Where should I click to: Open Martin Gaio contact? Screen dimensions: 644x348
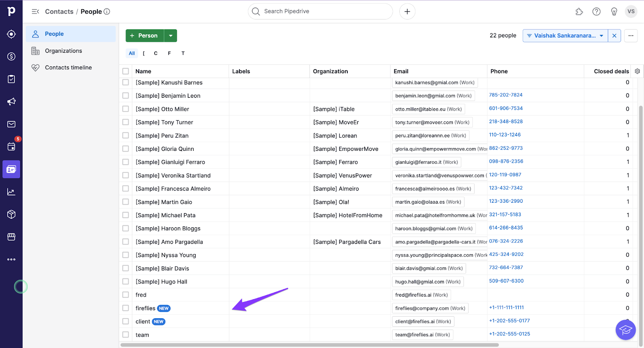pyautogui.click(x=164, y=202)
